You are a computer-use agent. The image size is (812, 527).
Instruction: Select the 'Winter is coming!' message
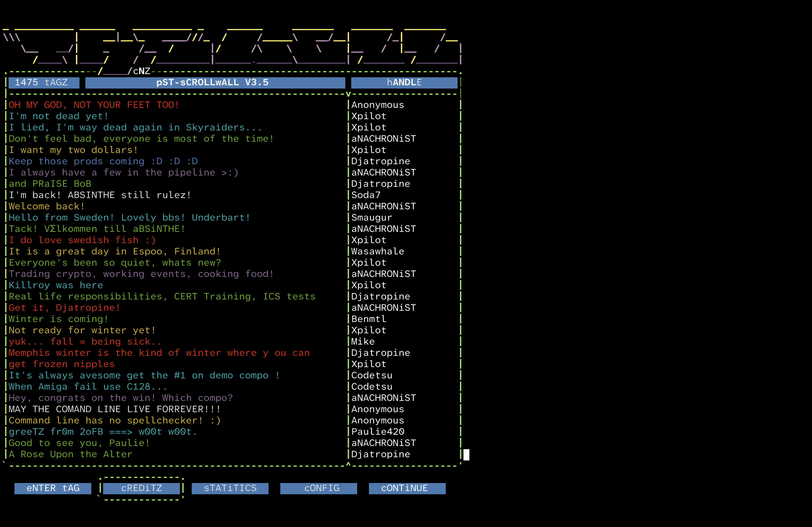click(58, 319)
